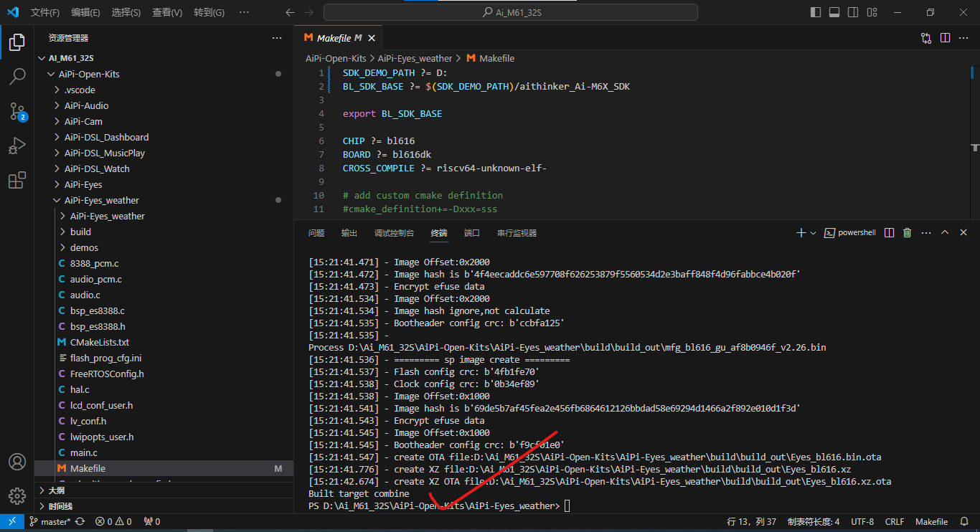Toggle bottom panel layout icon
Image resolution: width=980 pixels, height=532 pixels.
click(834, 12)
